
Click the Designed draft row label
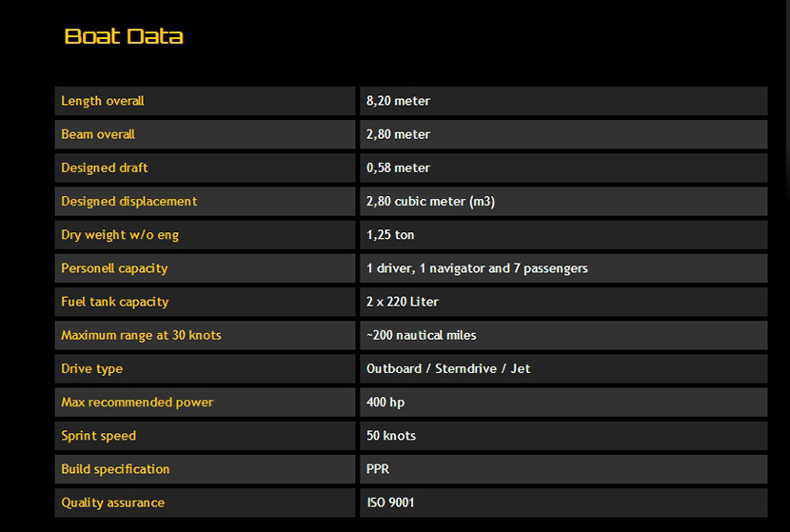(x=105, y=167)
